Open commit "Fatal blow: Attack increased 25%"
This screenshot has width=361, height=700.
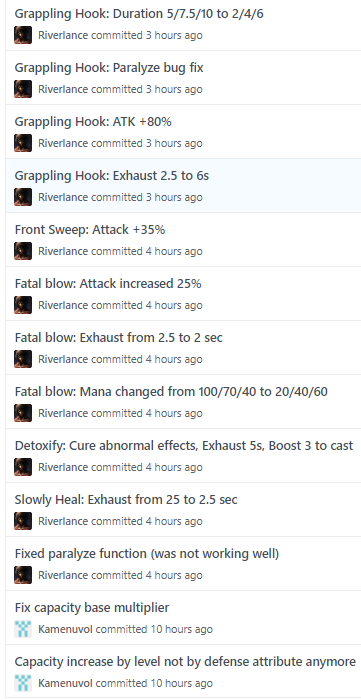108,284
